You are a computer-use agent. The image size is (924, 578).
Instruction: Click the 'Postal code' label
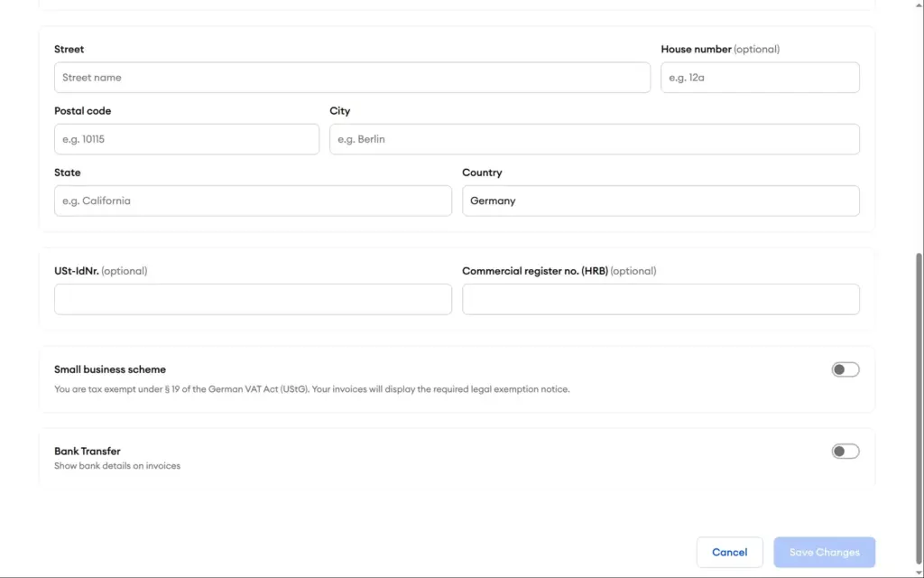click(x=82, y=111)
